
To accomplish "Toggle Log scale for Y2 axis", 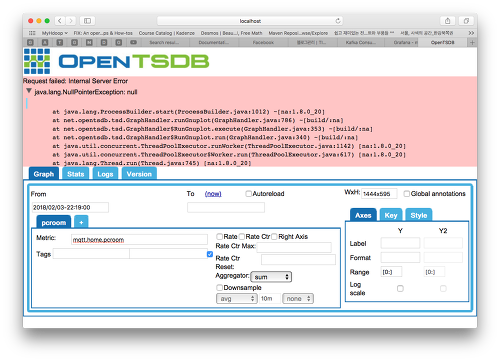I will click(x=443, y=289).
